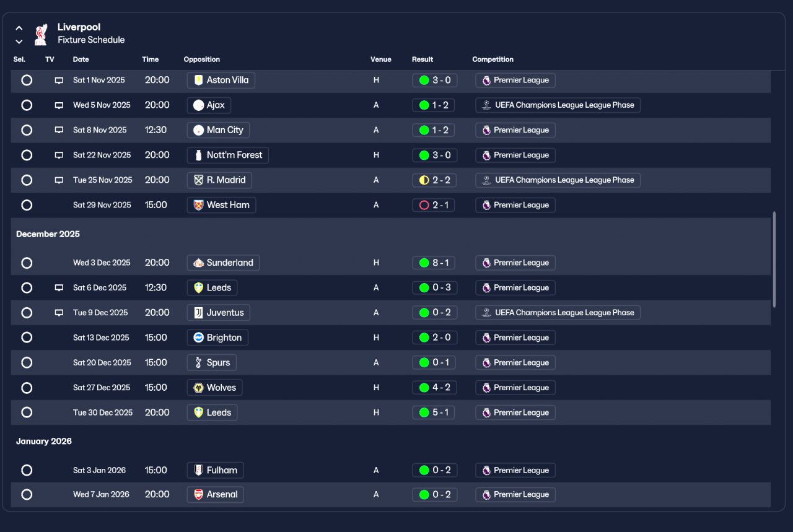Click Champions League logo in Juventus row
Viewport: 793px width, 532px height.
pyautogui.click(x=486, y=313)
